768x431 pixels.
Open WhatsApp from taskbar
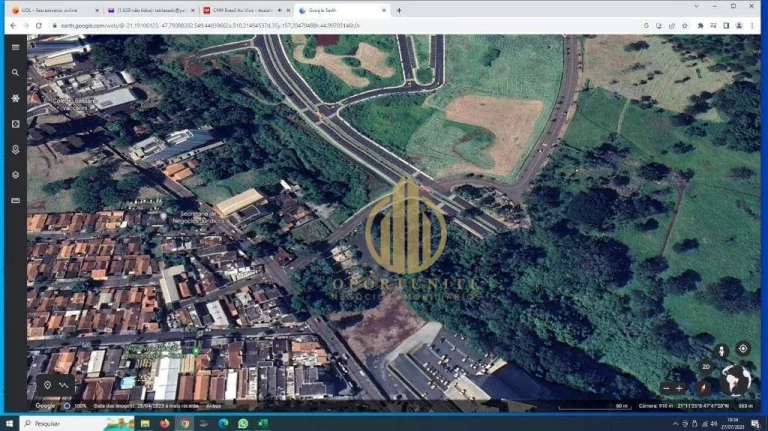click(243, 423)
